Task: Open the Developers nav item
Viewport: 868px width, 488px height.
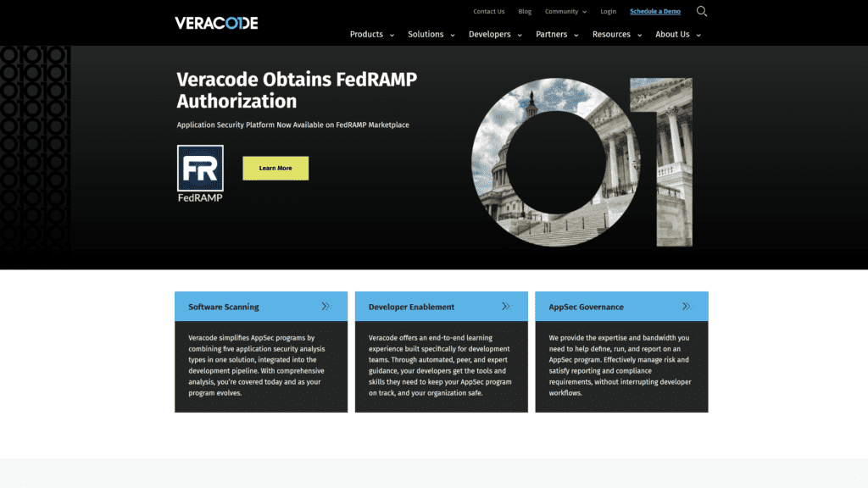Action: tap(490, 34)
